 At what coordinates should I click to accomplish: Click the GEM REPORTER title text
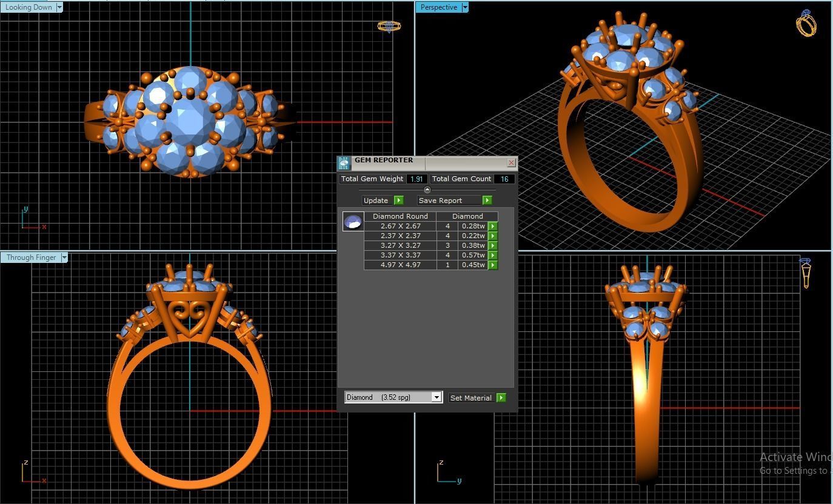pyautogui.click(x=384, y=160)
